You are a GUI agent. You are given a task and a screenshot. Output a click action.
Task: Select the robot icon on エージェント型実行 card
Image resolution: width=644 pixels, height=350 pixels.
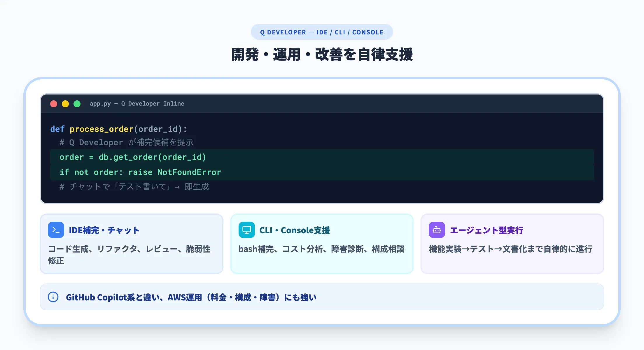coord(436,230)
